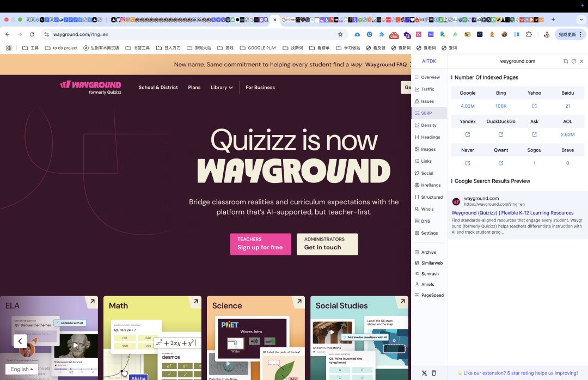The width and height of the screenshot is (588, 380).
Task: Click Google indexed count 4.02M
Action: tap(468, 106)
